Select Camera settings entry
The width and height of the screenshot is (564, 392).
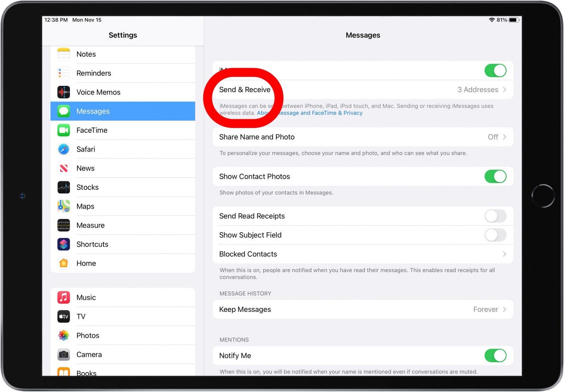point(123,354)
